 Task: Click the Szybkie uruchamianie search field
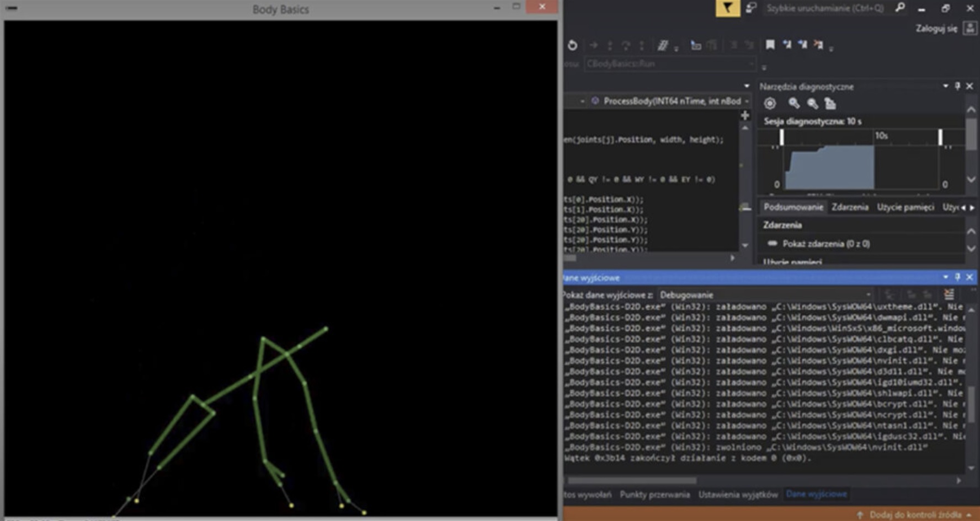(825, 8)
